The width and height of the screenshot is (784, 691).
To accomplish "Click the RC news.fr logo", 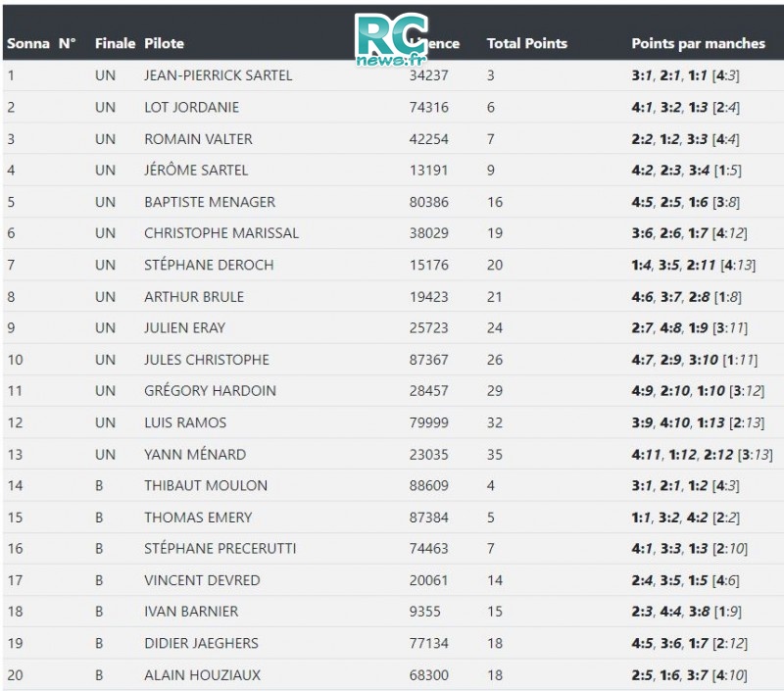I will pos(387,41).
